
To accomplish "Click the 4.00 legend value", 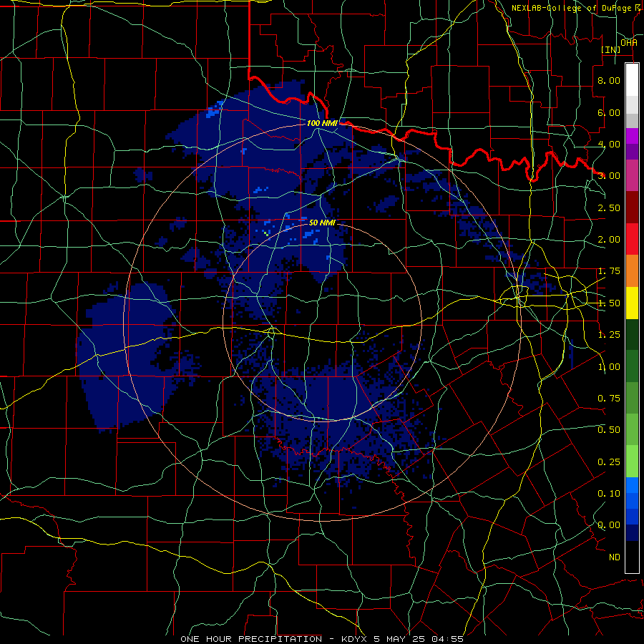I will tap(609, 144).
